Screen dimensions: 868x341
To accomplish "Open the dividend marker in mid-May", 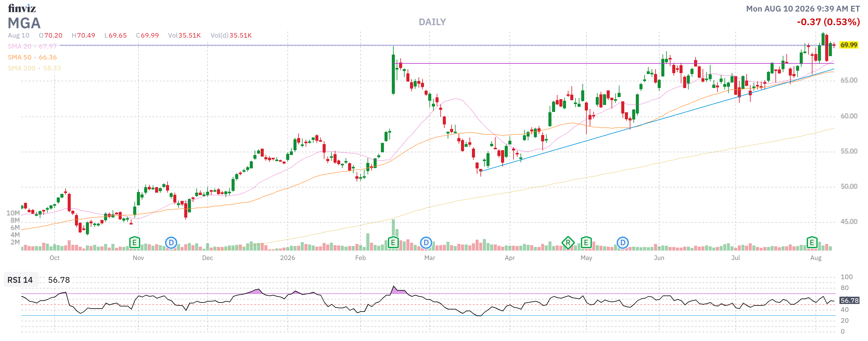I will [x=623, y=243].
